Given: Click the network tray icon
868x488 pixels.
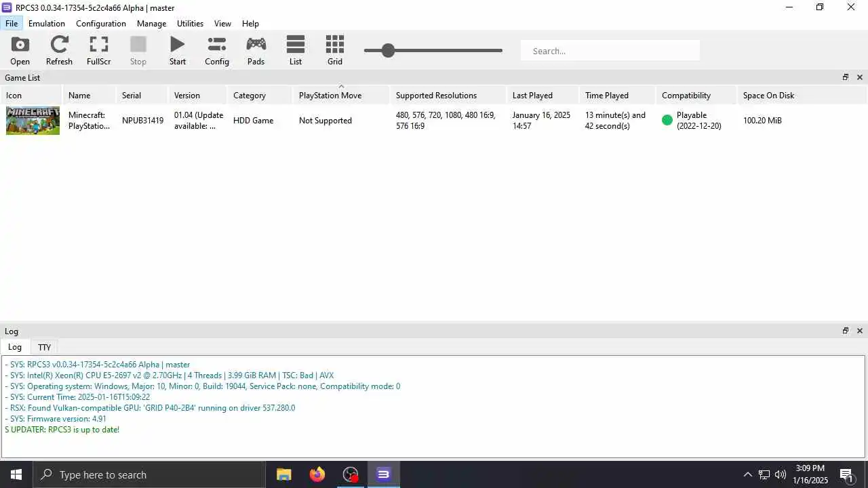Looking at the screenshot, I should tap(764, 474).
